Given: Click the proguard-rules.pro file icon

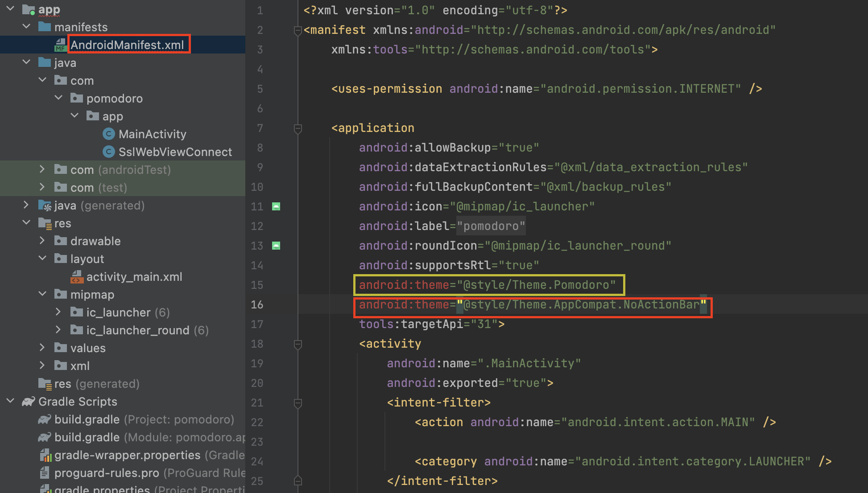Looking at the screenshot, I should [44, 472].
